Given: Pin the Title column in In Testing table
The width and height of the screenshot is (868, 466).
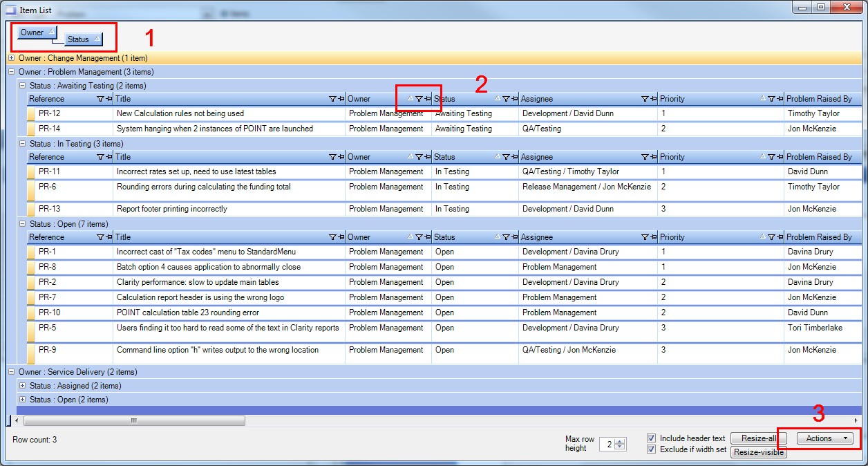Looking at the screenshot, I should pos(341,158).
